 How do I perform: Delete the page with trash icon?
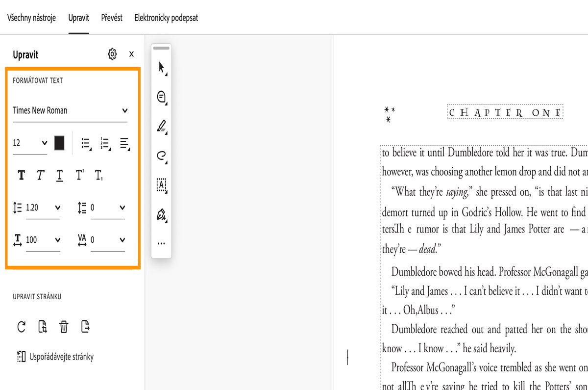64,327
